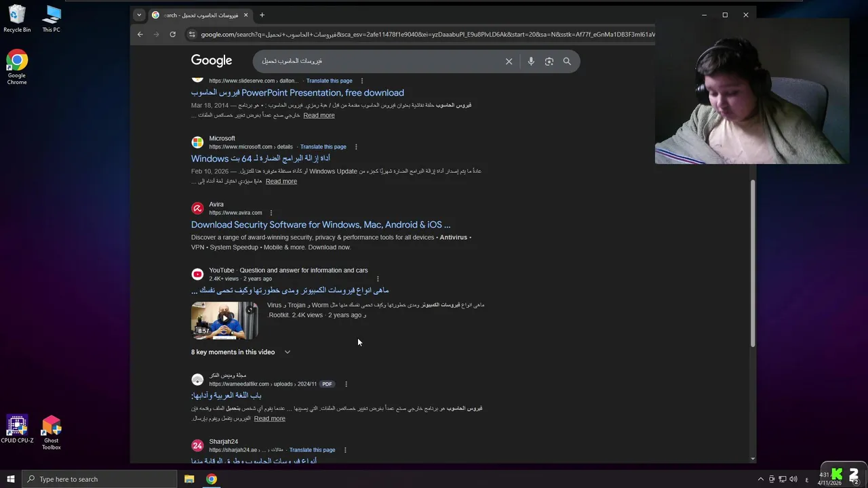
Task: Open File Explorer from the taskbar
Action: tap(189, 479)
